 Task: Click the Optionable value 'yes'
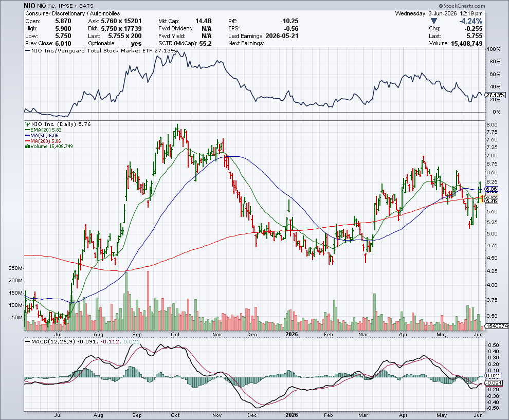[x=136, y=44]
